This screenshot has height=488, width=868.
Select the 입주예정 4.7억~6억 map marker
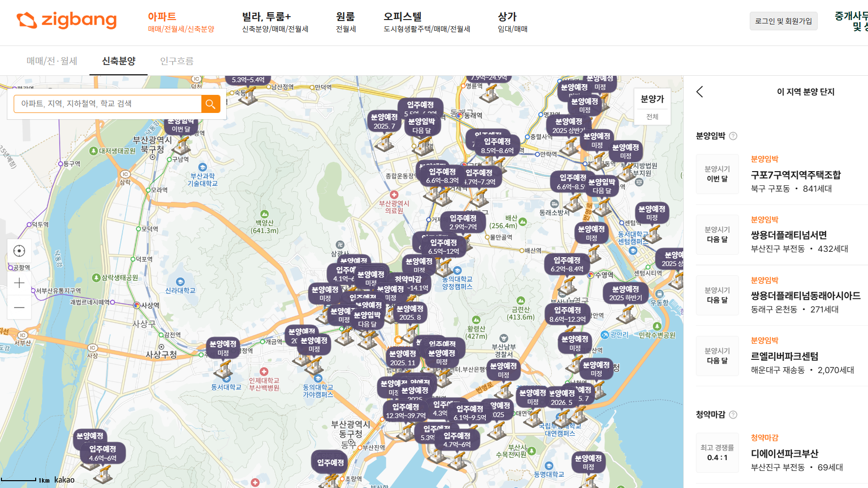click(457, 440)
